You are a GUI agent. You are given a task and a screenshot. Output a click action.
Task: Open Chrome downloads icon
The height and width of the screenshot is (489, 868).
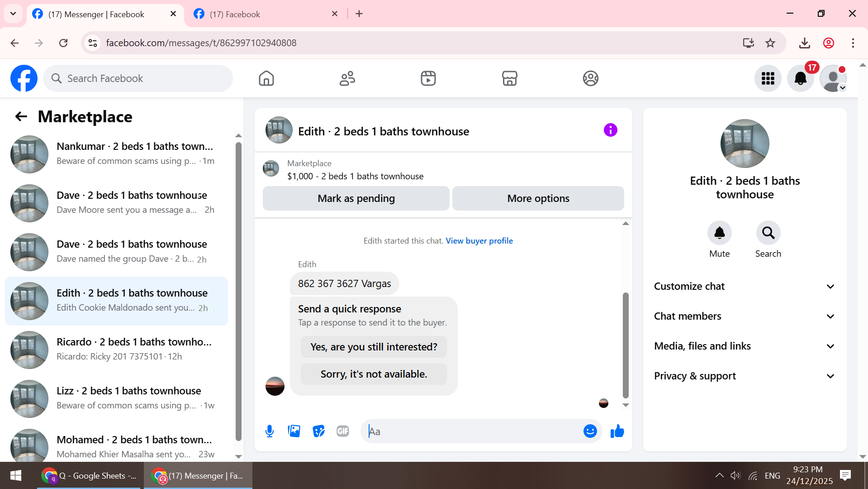point(805,43)
